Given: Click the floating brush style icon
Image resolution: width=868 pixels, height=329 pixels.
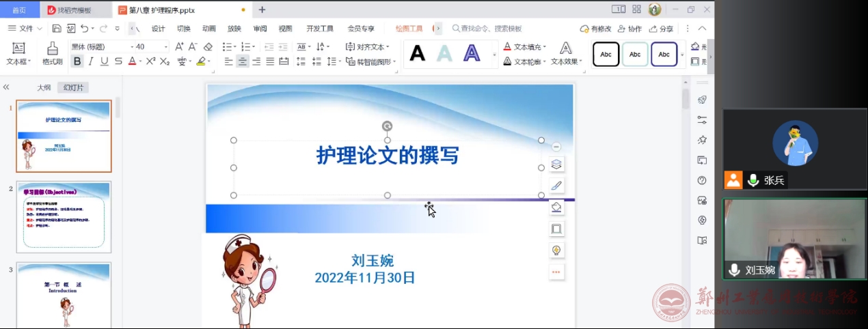Looking at the screenshot, I should [x=556, y=186].
